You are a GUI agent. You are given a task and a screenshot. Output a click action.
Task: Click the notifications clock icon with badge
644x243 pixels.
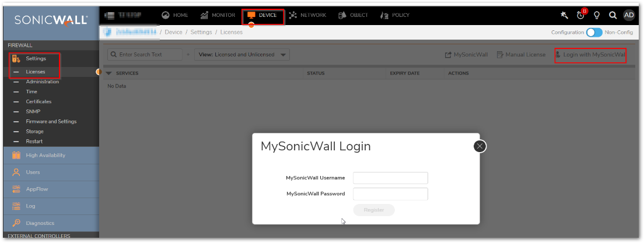click(581, 16)
